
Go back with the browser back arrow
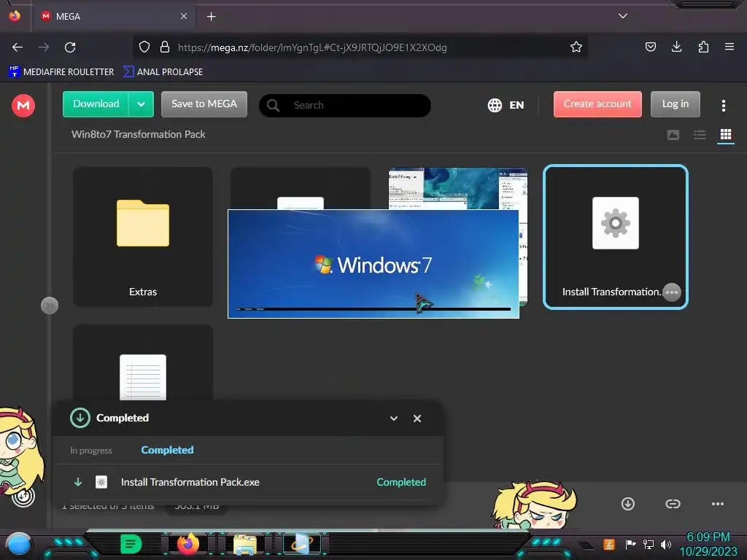point(18,47)
